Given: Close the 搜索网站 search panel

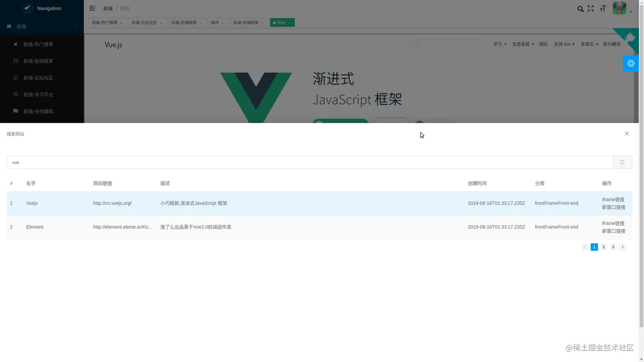Looking at the screenshot, I should tap(627, 134).
